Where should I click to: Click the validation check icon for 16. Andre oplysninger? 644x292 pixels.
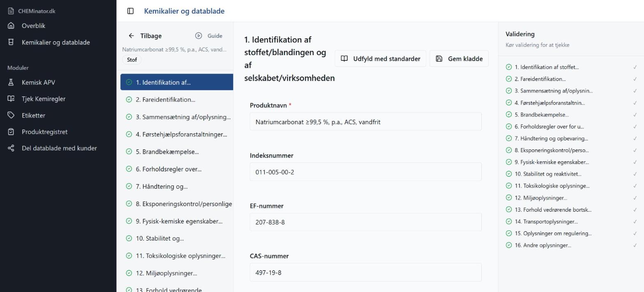click(509, 245)
